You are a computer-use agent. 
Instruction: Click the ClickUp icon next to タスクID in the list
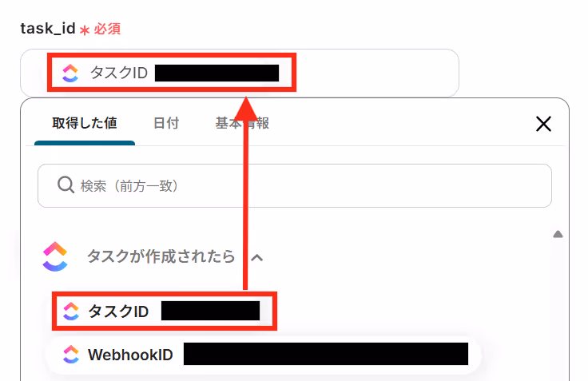(71, 312)
